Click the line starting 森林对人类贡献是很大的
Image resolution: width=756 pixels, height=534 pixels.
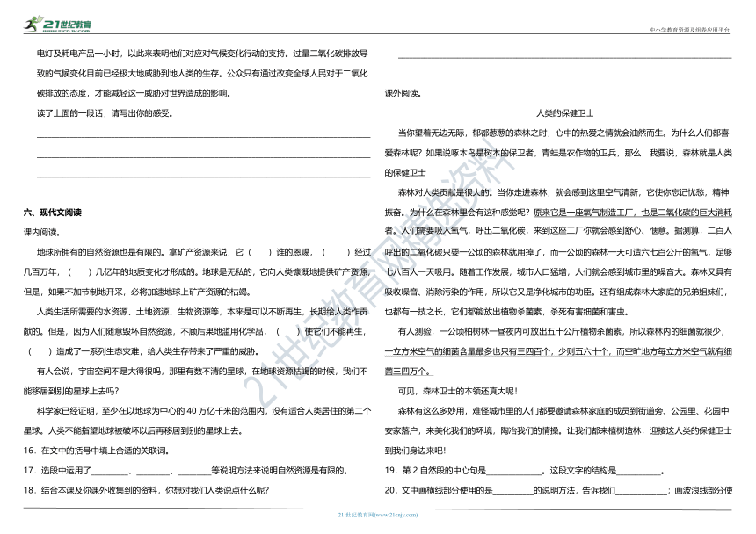tap(564, 192)
